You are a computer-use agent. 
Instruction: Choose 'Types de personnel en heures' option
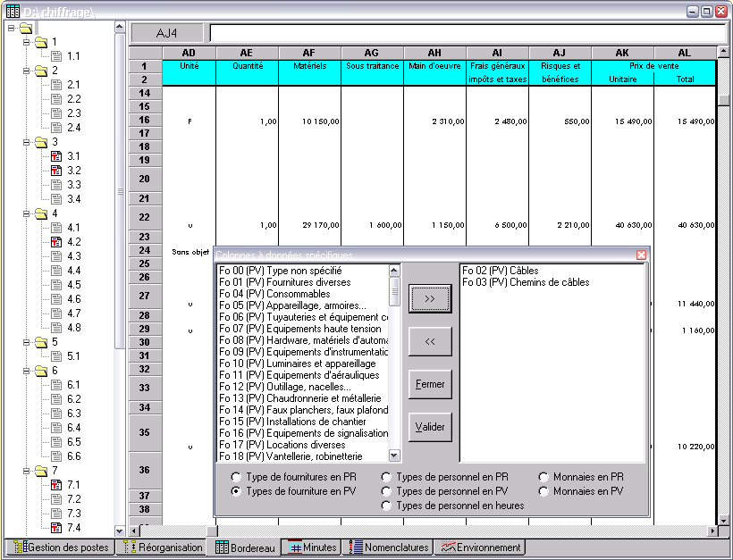pos(387,506)
